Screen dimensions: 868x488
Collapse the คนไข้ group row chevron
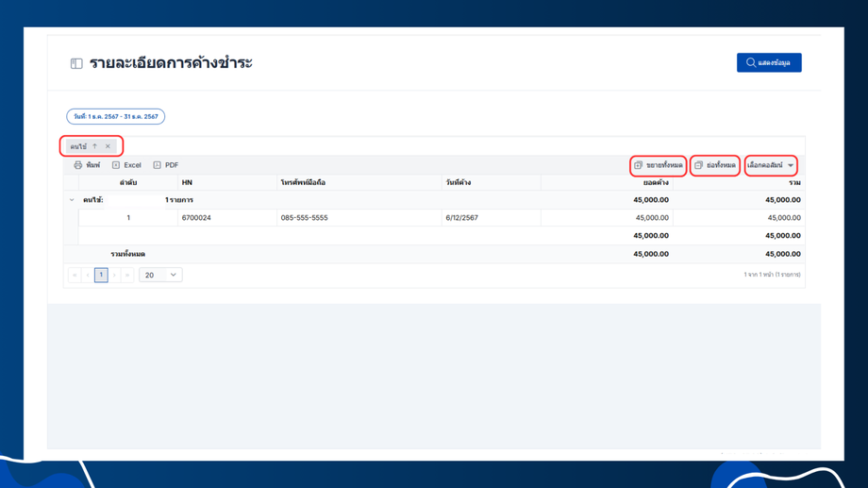click(72, 200)
